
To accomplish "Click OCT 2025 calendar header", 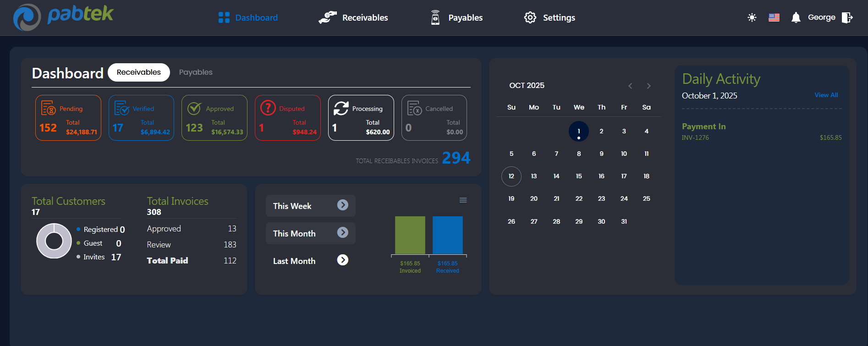I will tap(527, 86).
